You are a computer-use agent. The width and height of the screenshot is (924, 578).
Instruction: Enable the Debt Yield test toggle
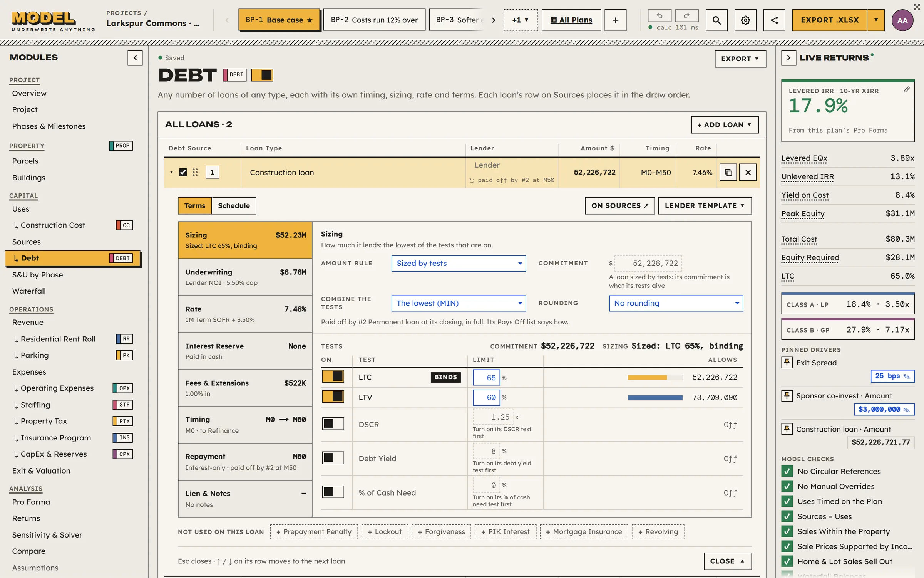(333, 458)
